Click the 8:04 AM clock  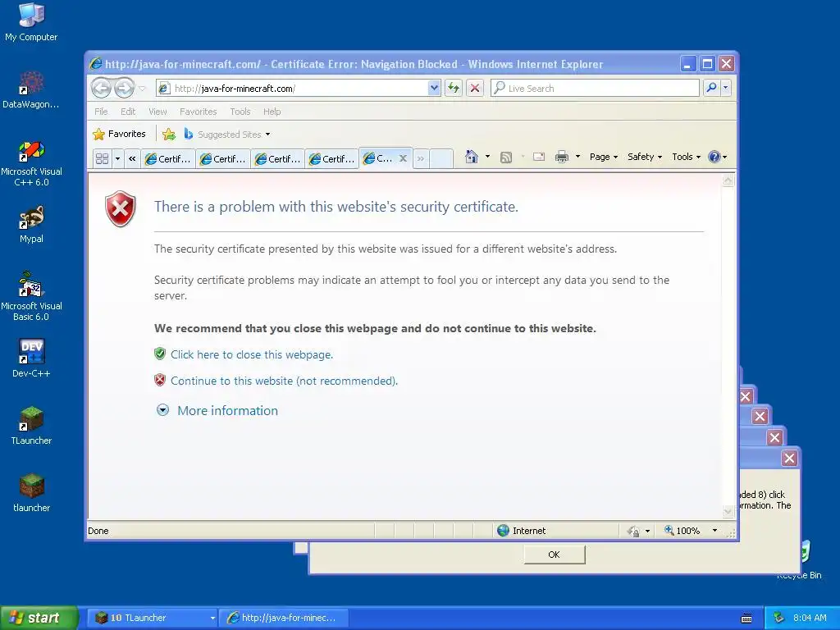[x=810, y=618]
